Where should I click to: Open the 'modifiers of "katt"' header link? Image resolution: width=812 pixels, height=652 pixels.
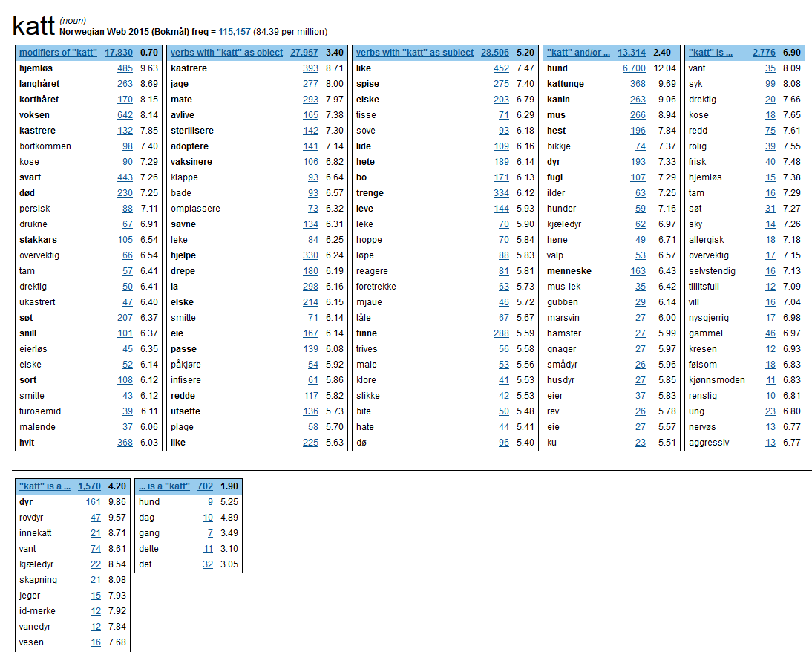click(x=58, y=52)
